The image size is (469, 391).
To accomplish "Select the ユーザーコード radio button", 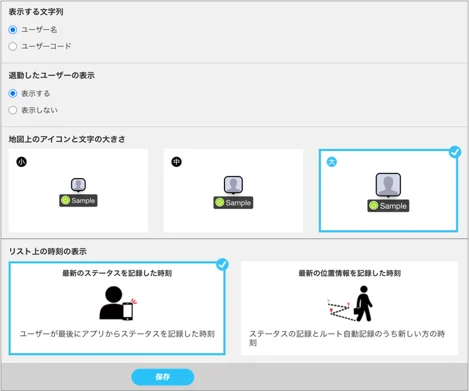I will click(x=13, y=46).
